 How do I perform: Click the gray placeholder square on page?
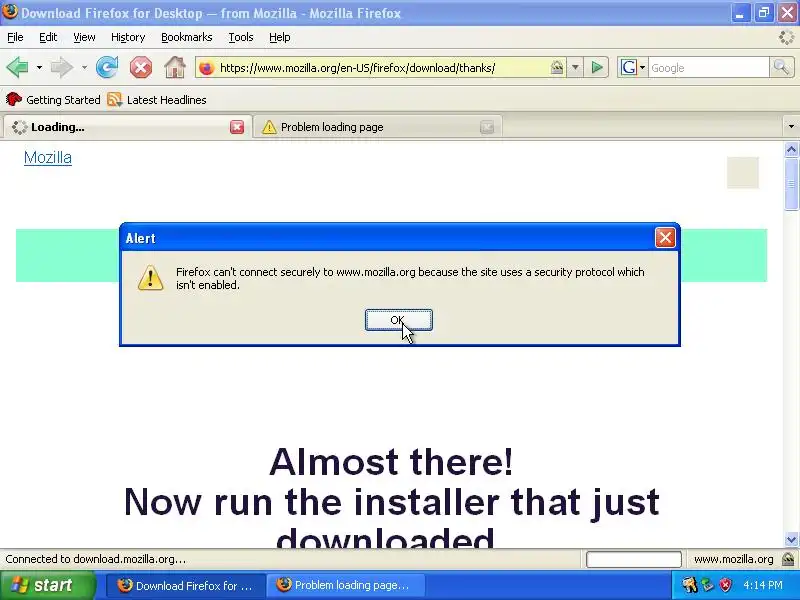(x=742, y=172)
